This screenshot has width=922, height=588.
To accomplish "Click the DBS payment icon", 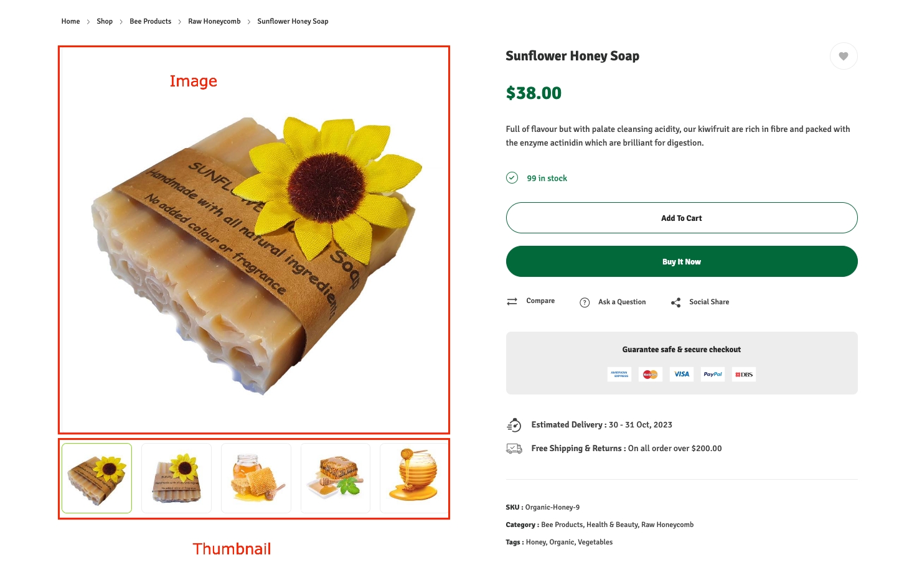I will point(744,375).
